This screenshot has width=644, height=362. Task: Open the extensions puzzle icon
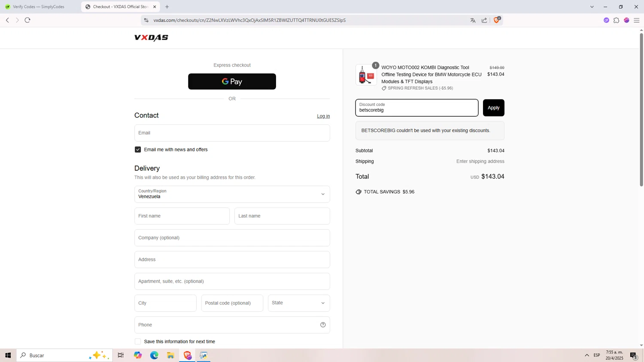[616, 20]
